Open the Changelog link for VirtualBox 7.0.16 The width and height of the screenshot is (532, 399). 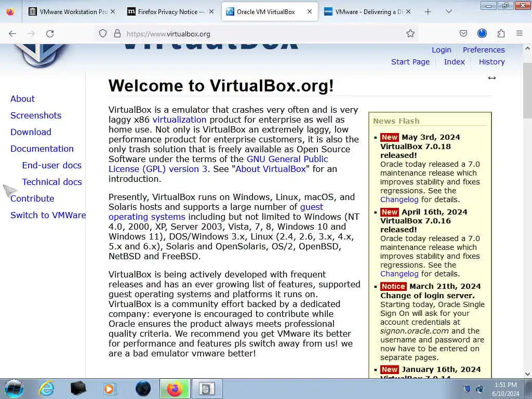pos(399,274)
